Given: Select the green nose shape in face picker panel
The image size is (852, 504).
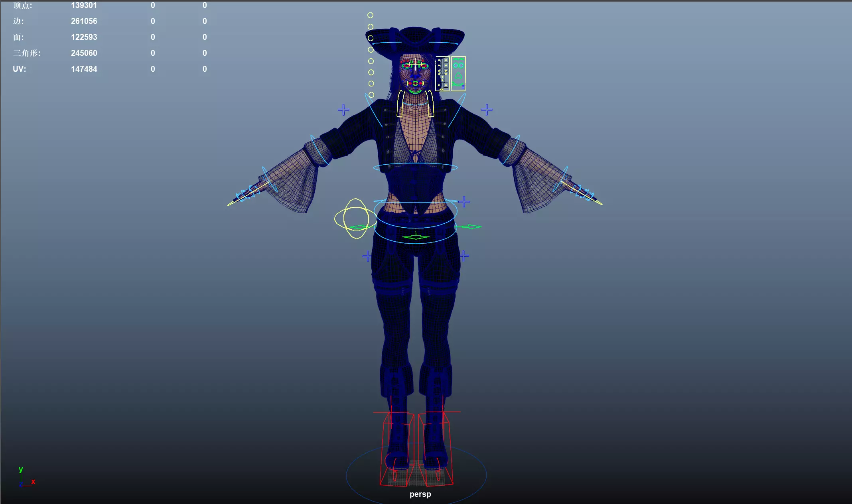Looking at the screenshot, I should tap(458, 75).
